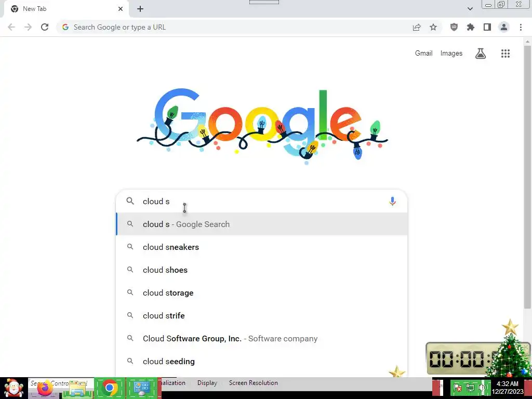Choose the 'cloud shoes' suggestion
Viewport: 532px width, 399px height.
[262, 270]
